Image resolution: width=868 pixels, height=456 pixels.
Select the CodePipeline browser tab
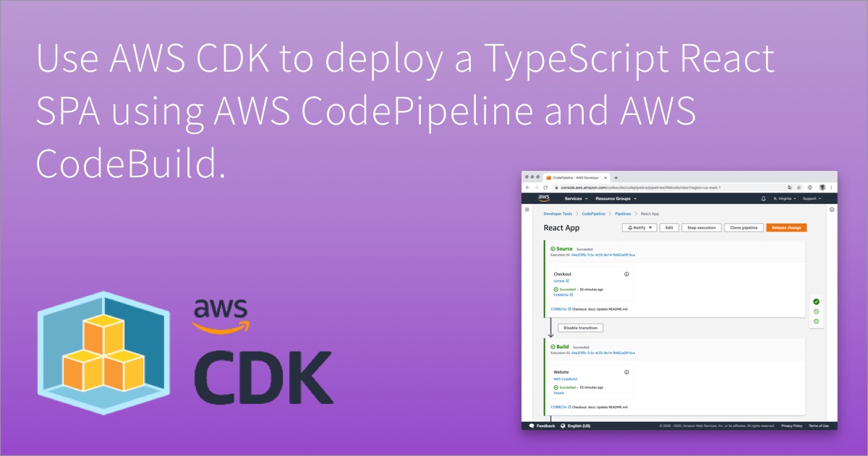576,177
